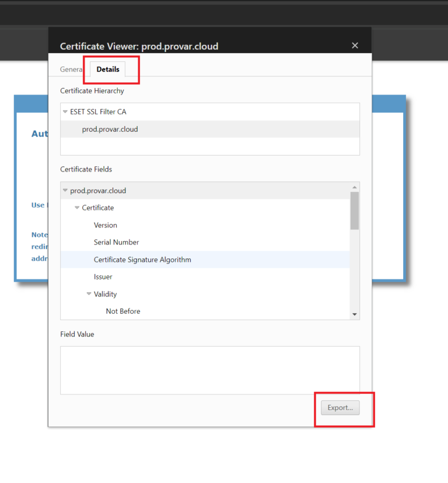
Task: Switch to the General tab
Action: tap(71, 69)
